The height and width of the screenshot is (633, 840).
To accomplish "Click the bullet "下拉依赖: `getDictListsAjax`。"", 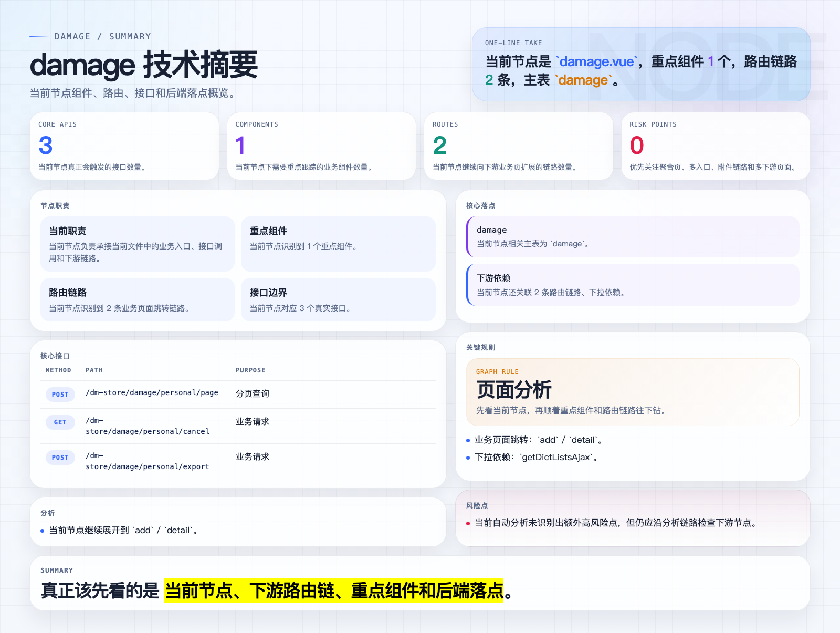I will 537,458.
